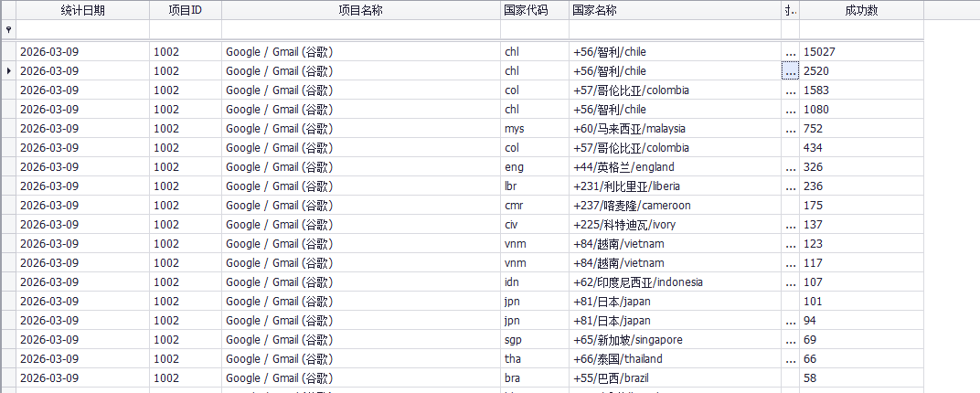Sort by the 统计日期 column header
Screen dimensions: 980x393
point(82,11)
